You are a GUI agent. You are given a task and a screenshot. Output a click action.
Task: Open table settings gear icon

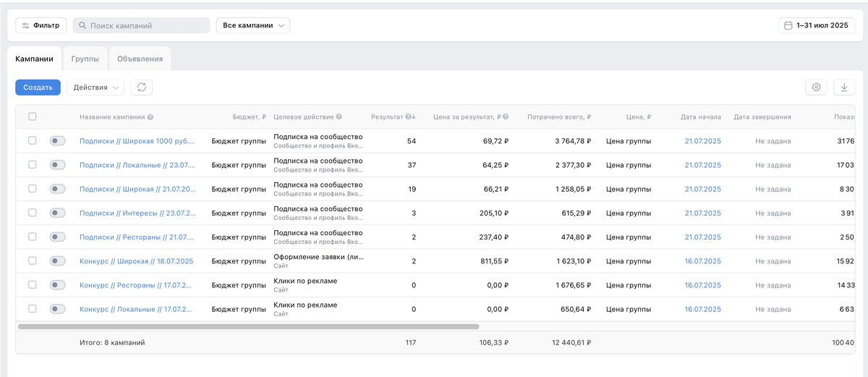(816, 88)
